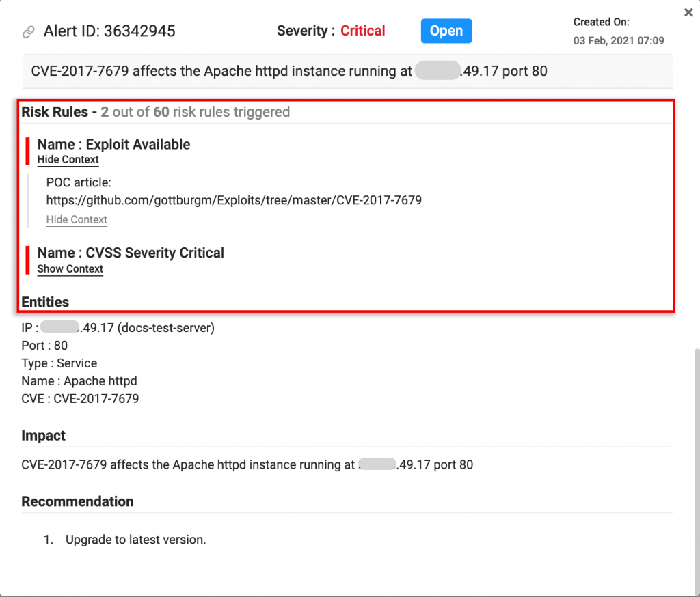Image resolution: width=700 pixels, height=597 pixels.
Task: Click the Created On date 03 Feb, 2021 07:09
Action: click(618, 40)
